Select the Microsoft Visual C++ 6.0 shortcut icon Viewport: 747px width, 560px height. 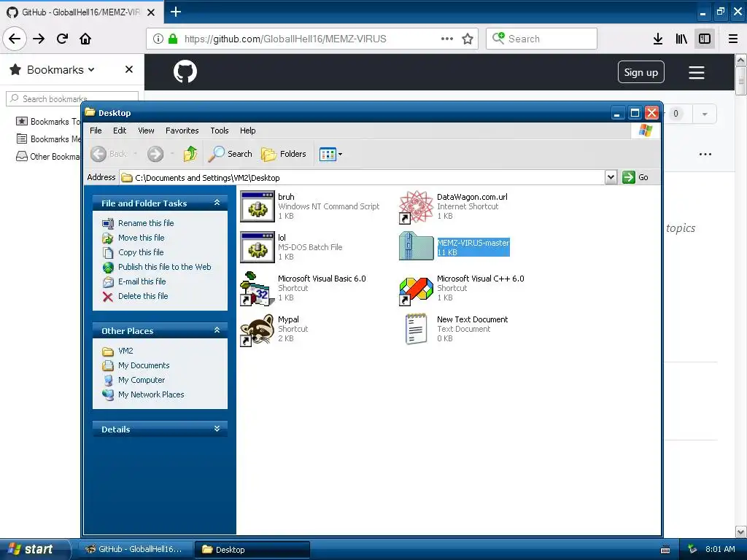(416, 290)
